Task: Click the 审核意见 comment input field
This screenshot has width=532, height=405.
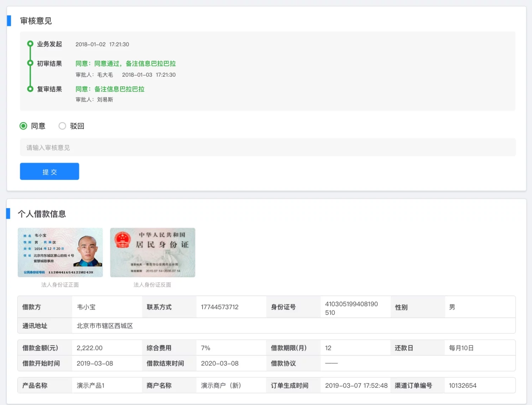Action: coord(142,147)
